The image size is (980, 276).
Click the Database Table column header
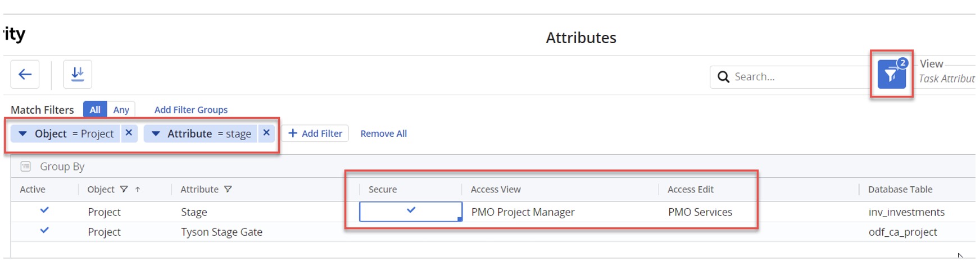(x=900, y=190)
